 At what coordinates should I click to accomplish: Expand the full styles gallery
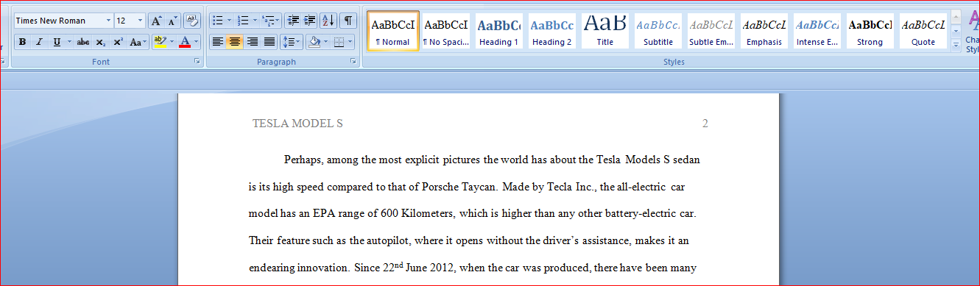click(956, 46)
